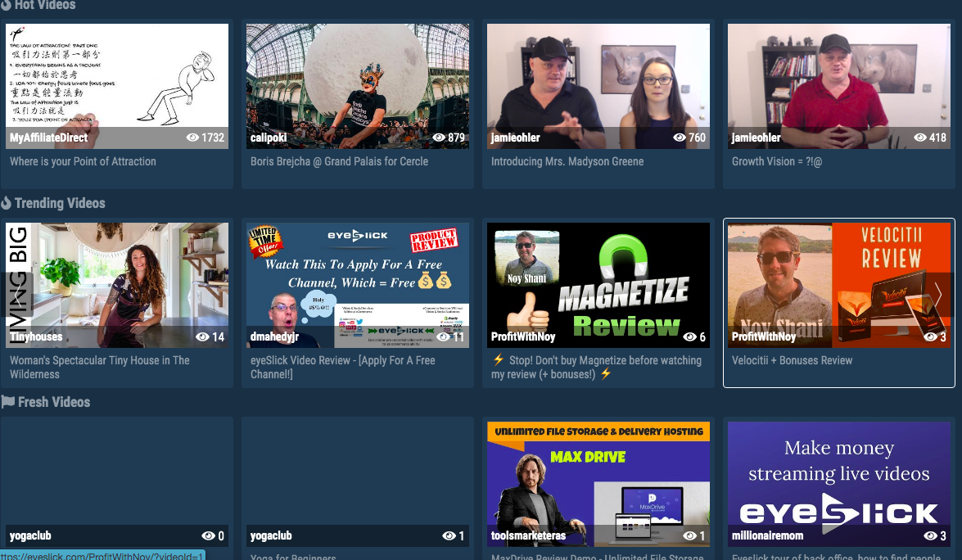Click previous arrow on the Tinyhouses thumbnail

pos(17,296)
